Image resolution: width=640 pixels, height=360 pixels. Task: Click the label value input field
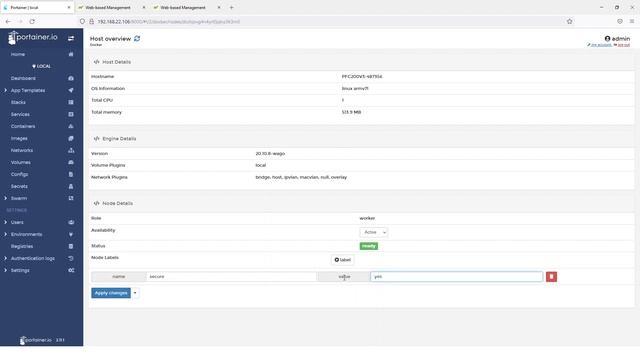(x=457, y=277)
